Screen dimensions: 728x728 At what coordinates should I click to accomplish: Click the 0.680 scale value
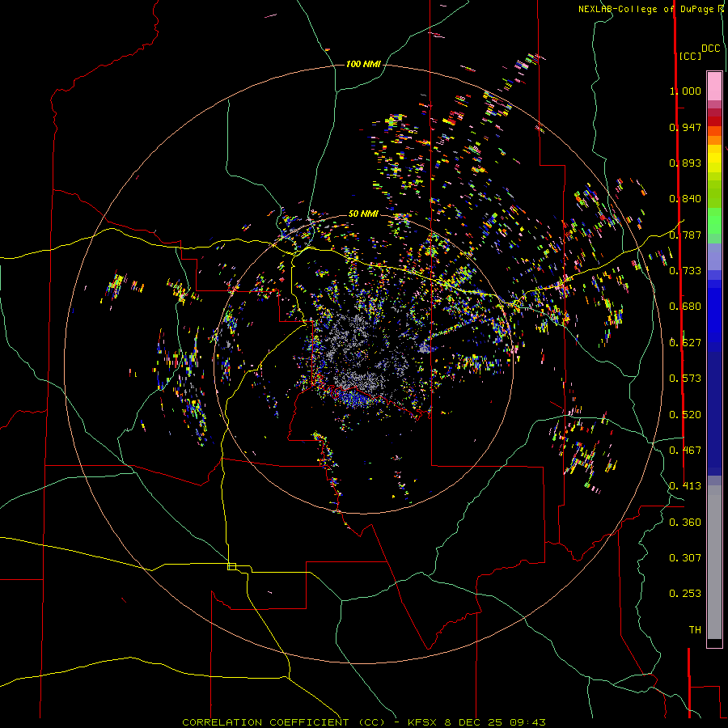(685, 307)
